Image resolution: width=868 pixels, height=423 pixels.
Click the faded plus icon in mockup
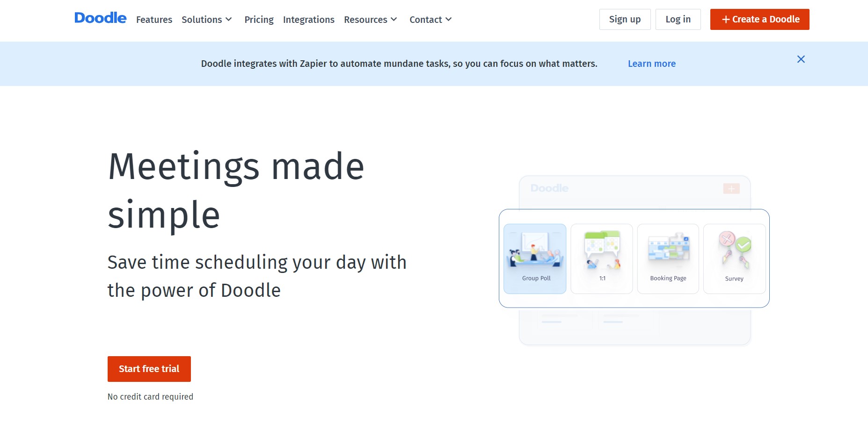coord(731,188)
